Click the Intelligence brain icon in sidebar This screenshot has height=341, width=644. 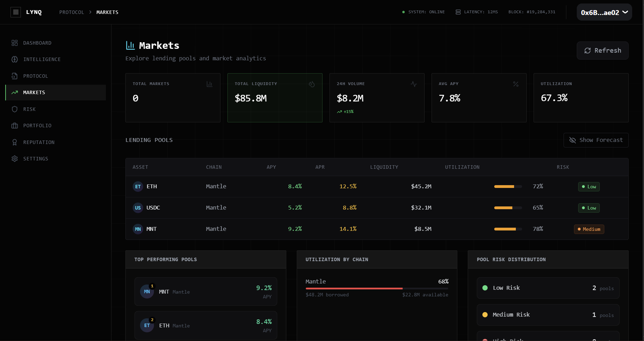15,59
